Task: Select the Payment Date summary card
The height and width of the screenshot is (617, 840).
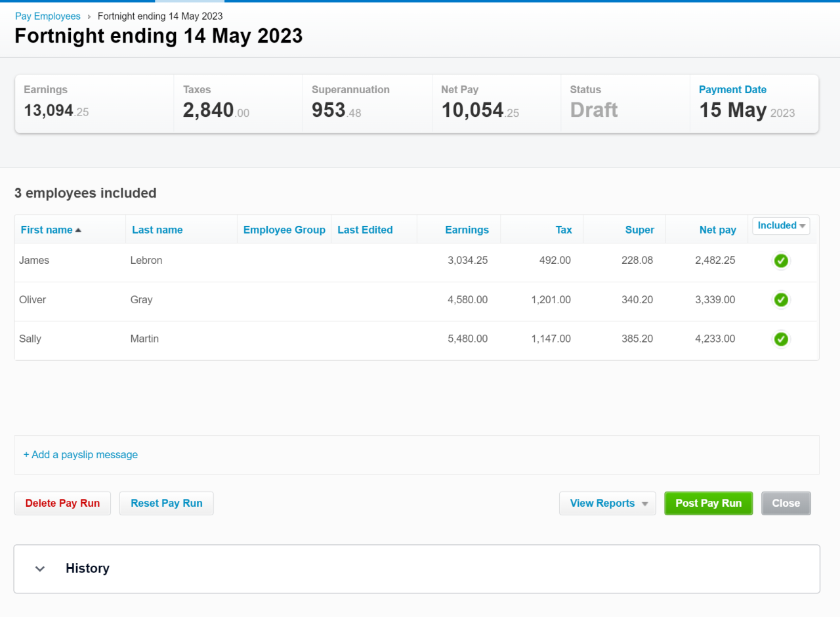Action: tap(753, 104)
